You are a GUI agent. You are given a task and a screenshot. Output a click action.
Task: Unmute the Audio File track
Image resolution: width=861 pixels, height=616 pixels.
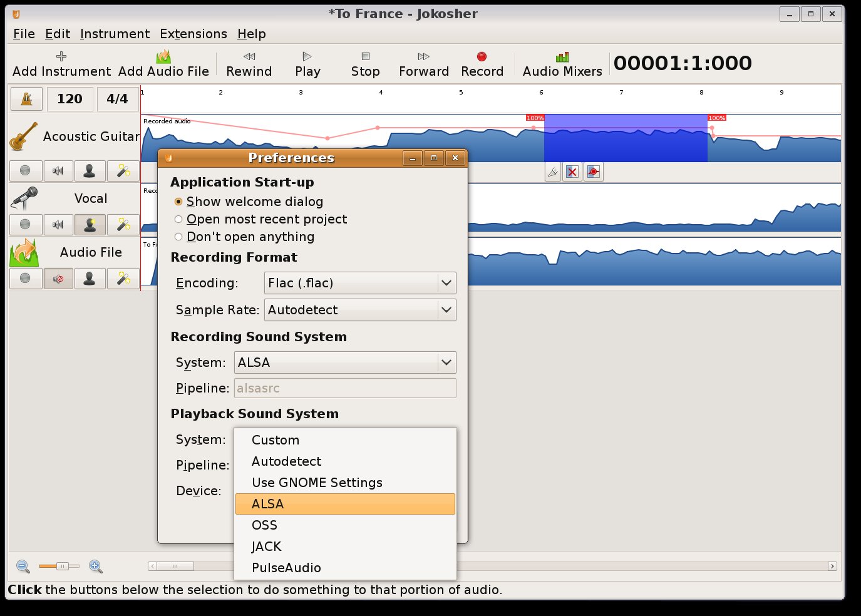[58, 278]
